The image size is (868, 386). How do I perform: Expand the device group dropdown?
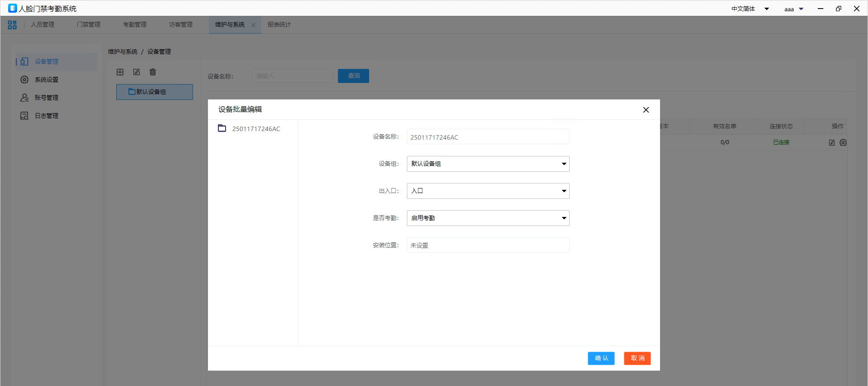(488, 164)
